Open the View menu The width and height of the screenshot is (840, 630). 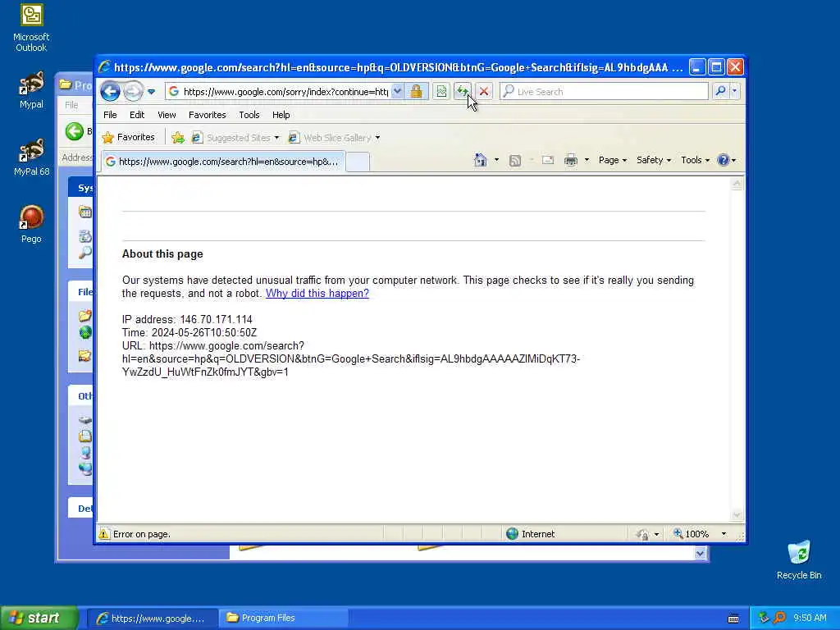click(167, 115)
